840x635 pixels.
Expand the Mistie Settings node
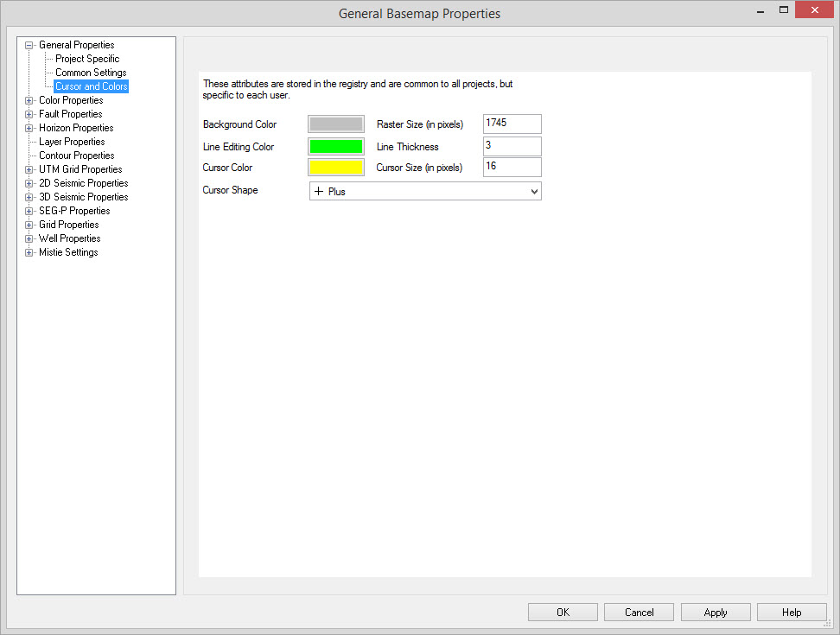coord(29,252)
